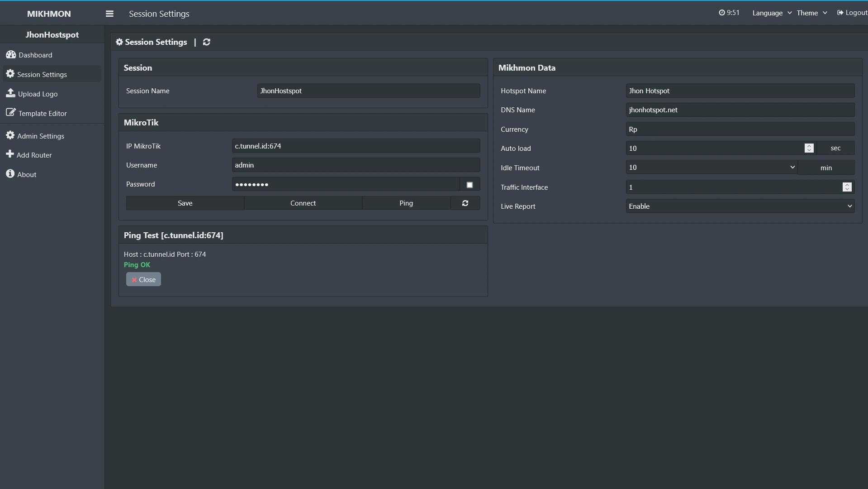Focus the Session Name input field
Screen dimensions: 868x489
(369, 91)
